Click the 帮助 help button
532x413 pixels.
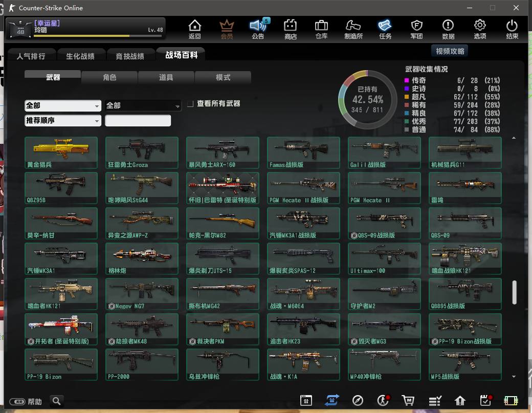(26, 402)
